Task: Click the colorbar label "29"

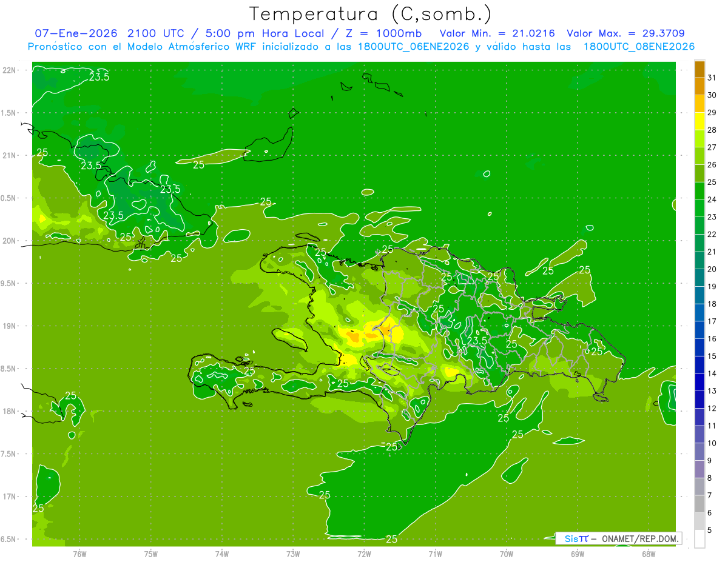Action: point(712,112)
